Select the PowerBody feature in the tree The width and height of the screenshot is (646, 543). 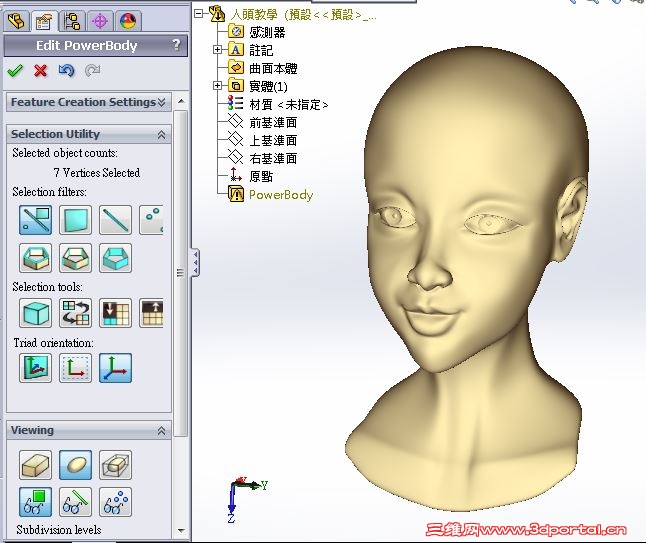click(x=281, y=194)
